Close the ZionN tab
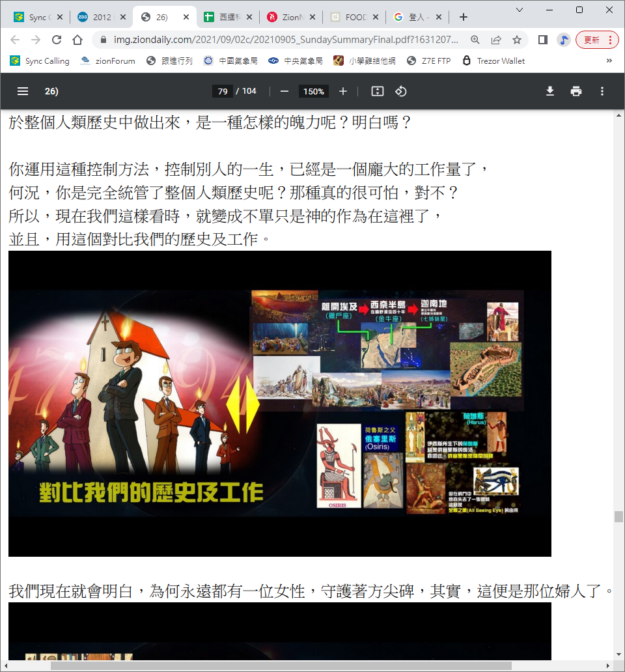The width and height of the screenshot is (625, 672). [312, 17]
